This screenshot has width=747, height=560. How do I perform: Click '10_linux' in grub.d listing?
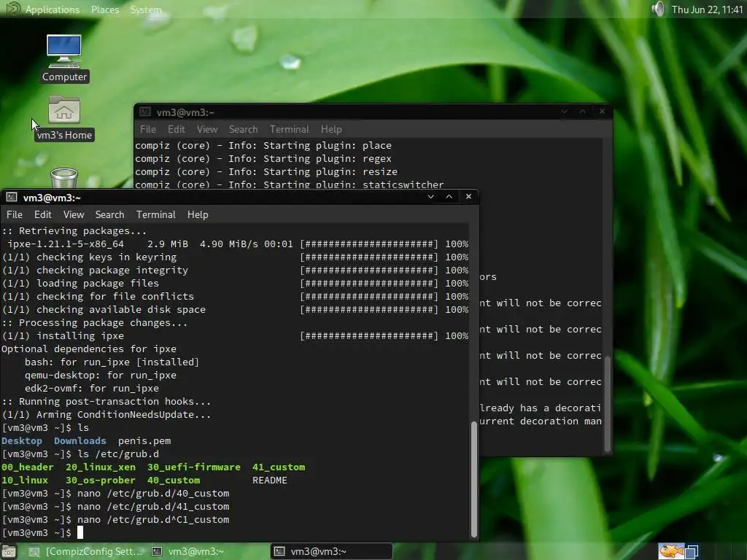(x=25, y=480)
